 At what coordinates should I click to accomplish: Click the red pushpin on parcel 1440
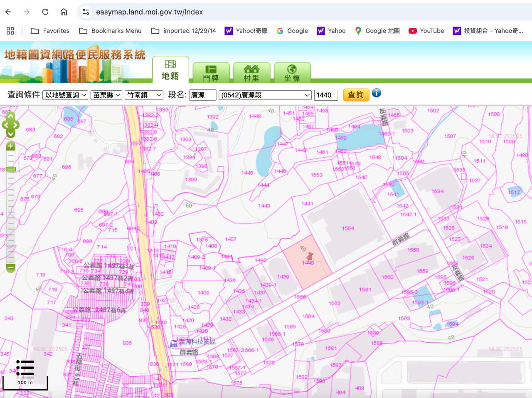point(309,256)
